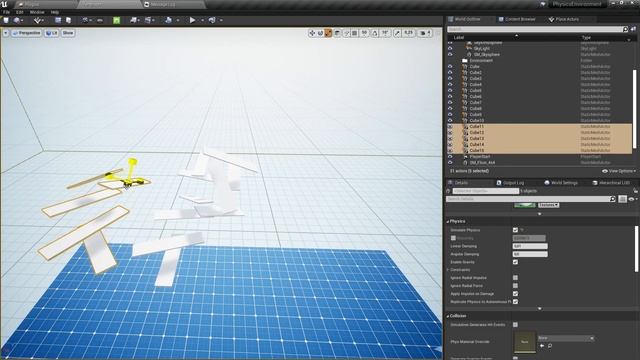
Task: Open the Lit view mode menu
Action: point(51,33)
